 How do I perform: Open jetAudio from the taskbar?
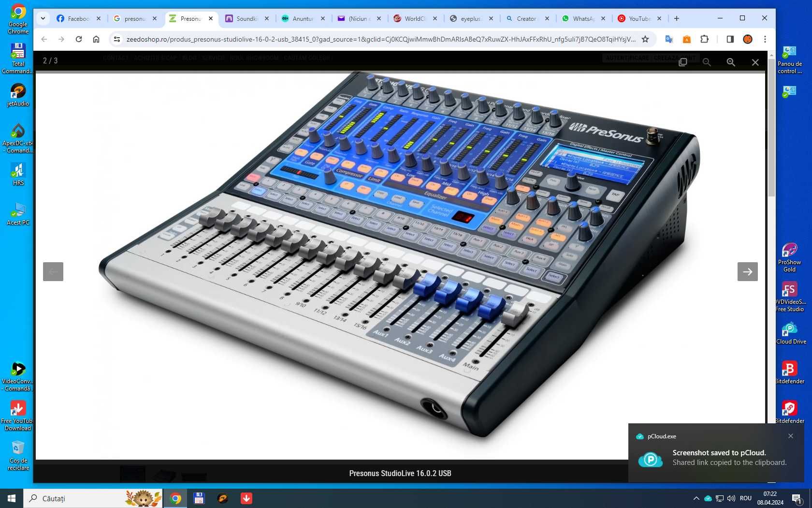[222, 498]
